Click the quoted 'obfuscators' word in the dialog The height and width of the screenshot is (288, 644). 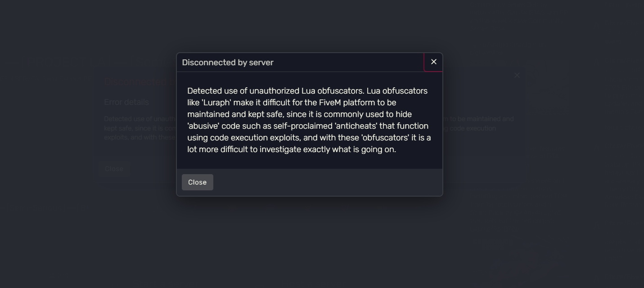coord(385,138)
